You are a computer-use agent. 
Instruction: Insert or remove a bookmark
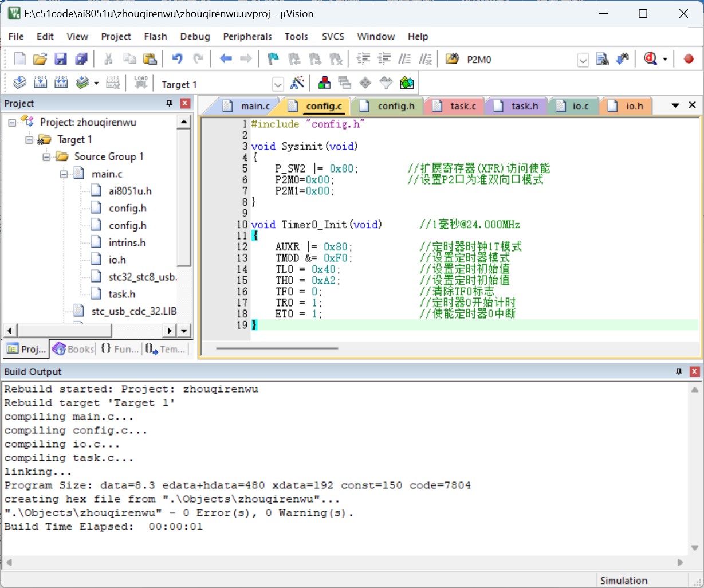273,59
